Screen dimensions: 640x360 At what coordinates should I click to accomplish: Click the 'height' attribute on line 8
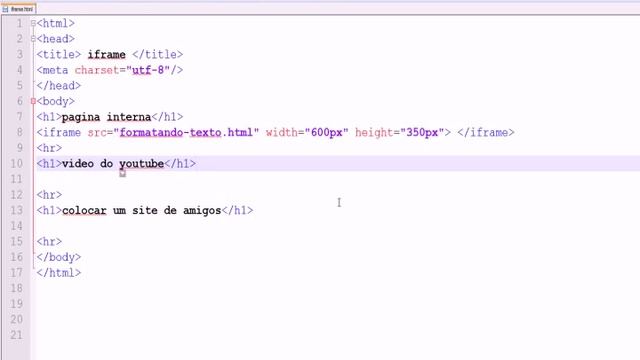pos(374,133)
